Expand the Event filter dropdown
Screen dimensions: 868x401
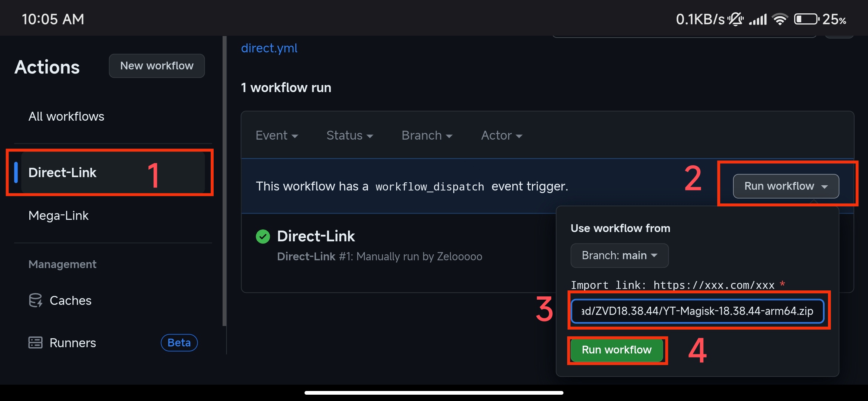277,136
